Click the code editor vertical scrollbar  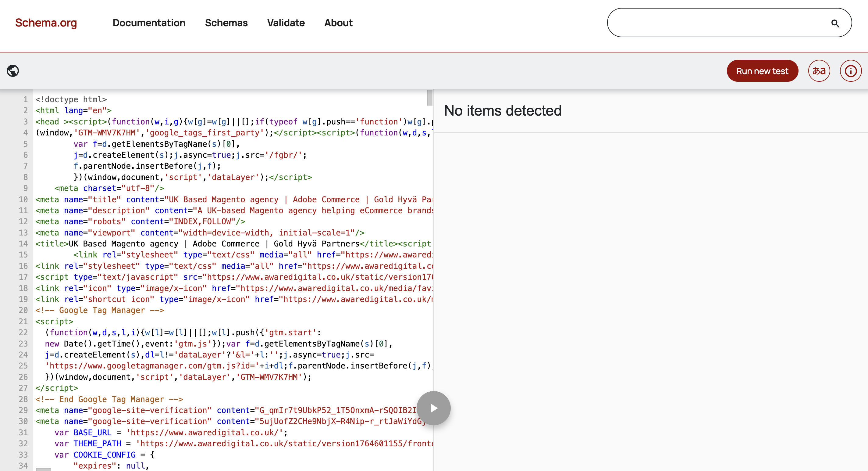430,98
